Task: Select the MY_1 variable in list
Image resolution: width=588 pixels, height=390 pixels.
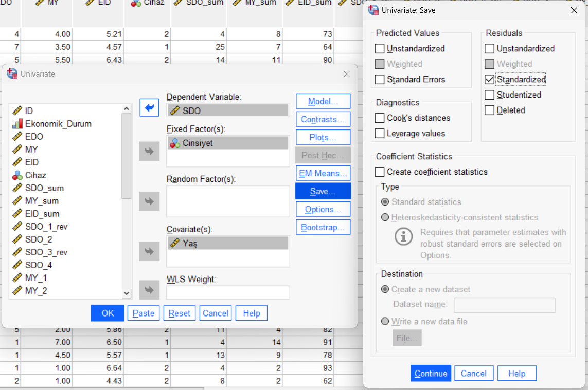Action: 36,278
